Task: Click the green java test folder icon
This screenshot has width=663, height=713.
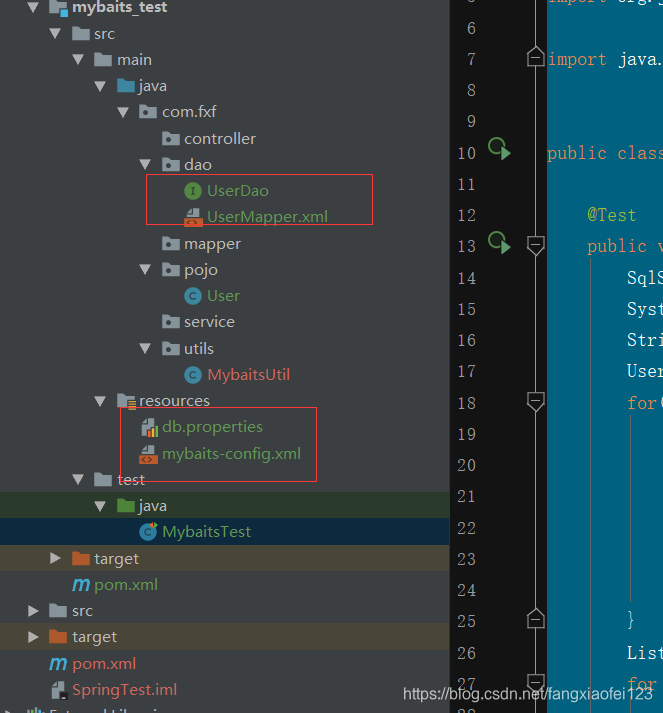Action: [126, 505]
